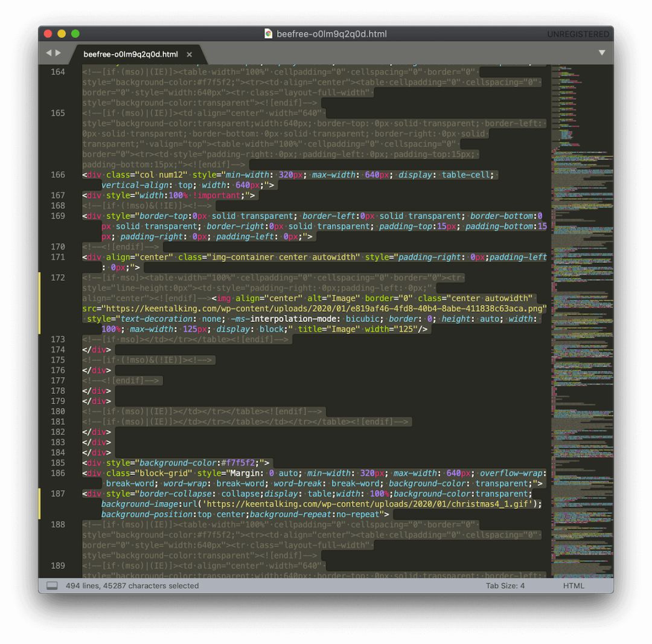
Task: Click the "block-grid" class value
Action: (x=164, y=474)
